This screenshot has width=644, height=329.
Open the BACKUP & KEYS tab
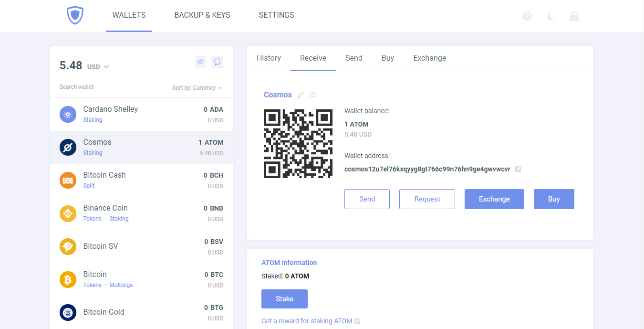click(202, 15)
